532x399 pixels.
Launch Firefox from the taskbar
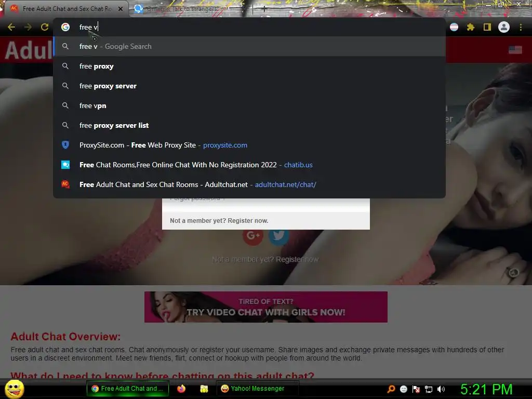coord(181,389)
